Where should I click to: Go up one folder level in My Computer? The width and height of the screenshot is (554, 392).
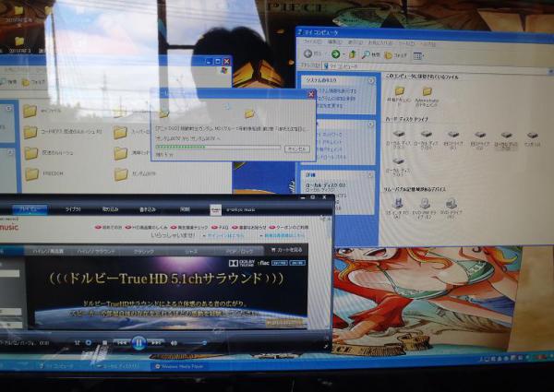[353, 54]
